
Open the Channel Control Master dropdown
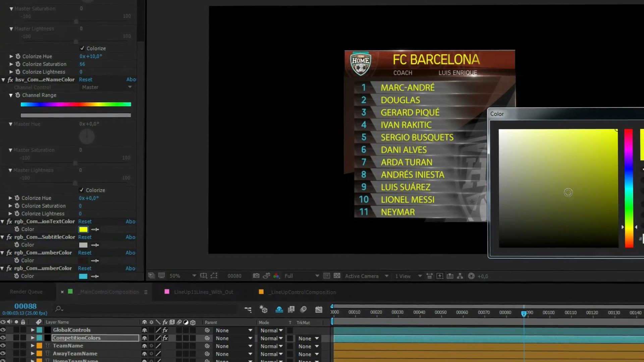[107, 87]
